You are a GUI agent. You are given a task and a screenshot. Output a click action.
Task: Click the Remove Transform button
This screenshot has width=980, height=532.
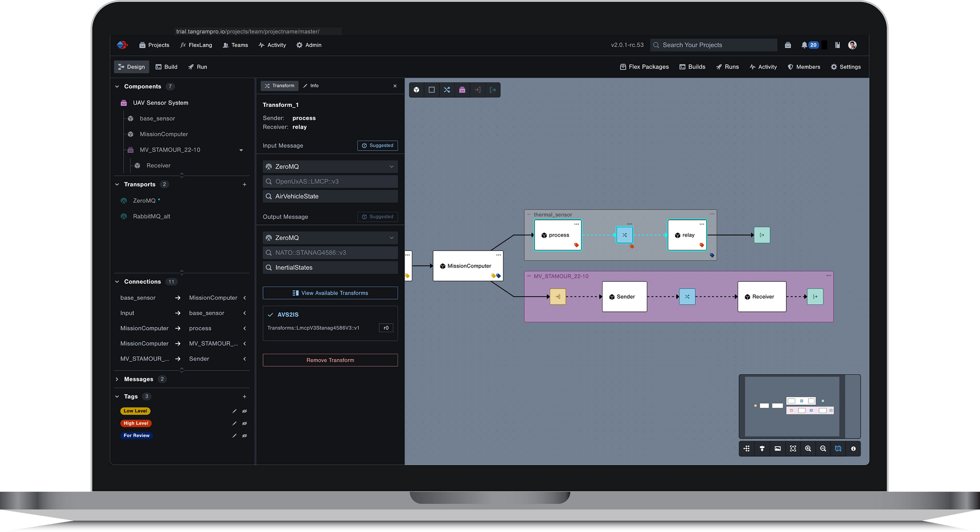330,360
